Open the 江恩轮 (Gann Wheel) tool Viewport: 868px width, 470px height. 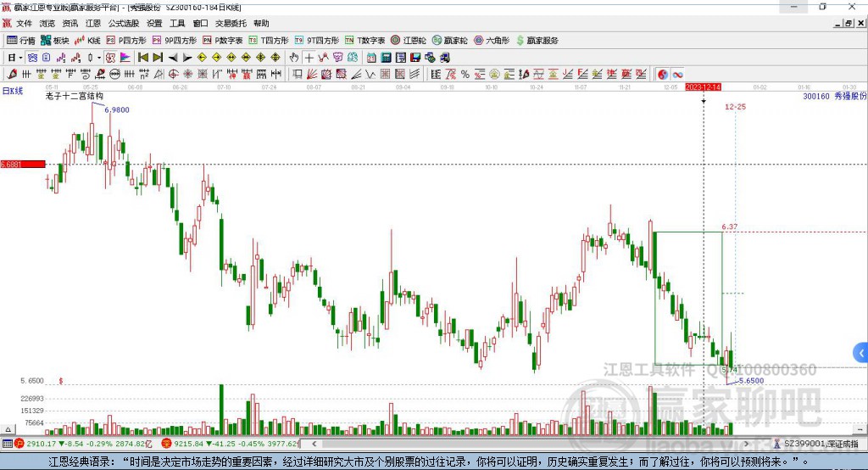tap(408, 40)
